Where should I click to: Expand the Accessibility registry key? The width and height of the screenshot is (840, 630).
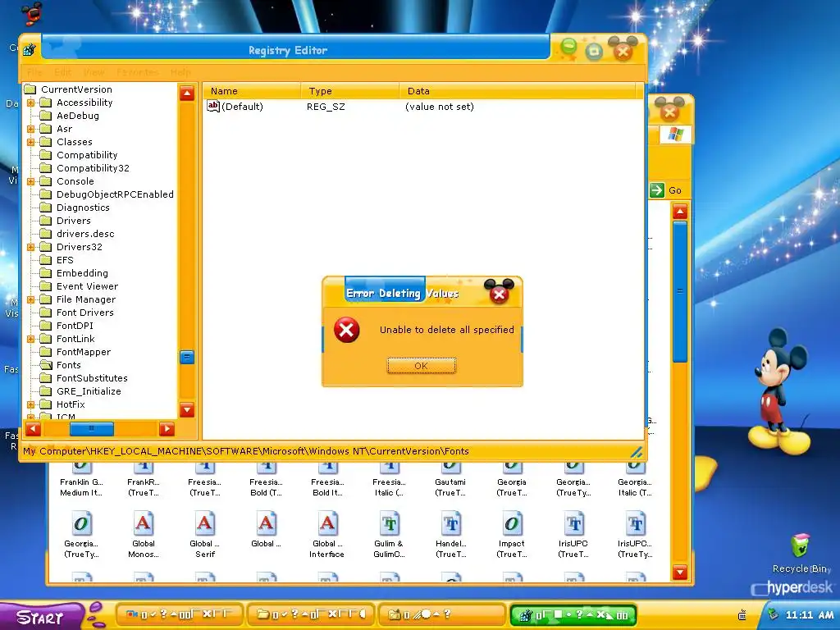[x=30, y=103]
